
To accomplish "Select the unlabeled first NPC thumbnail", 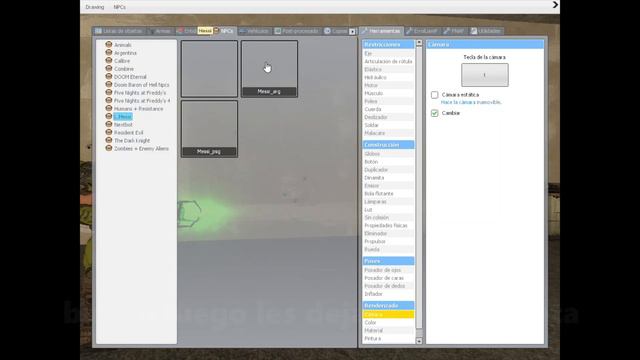I will click(x=209, y=69).
